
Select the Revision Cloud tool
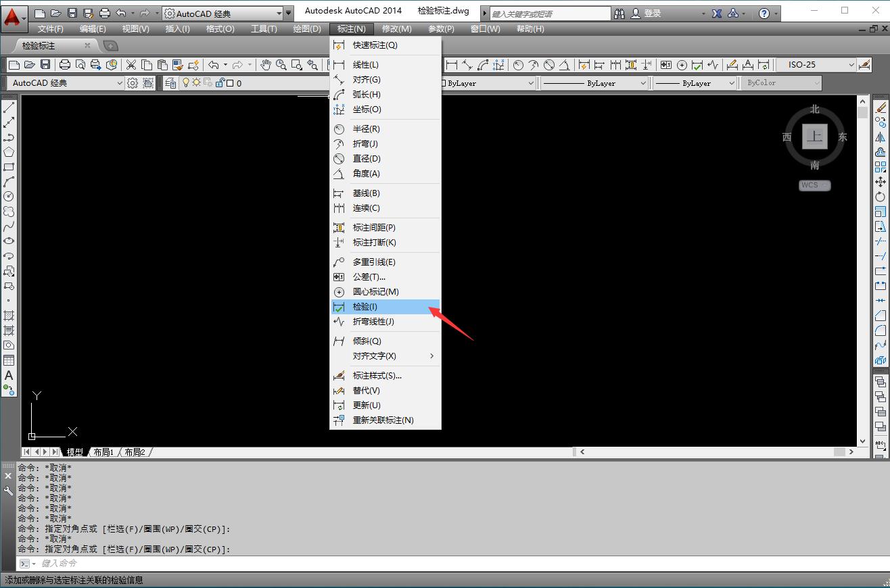click(9, 212)
